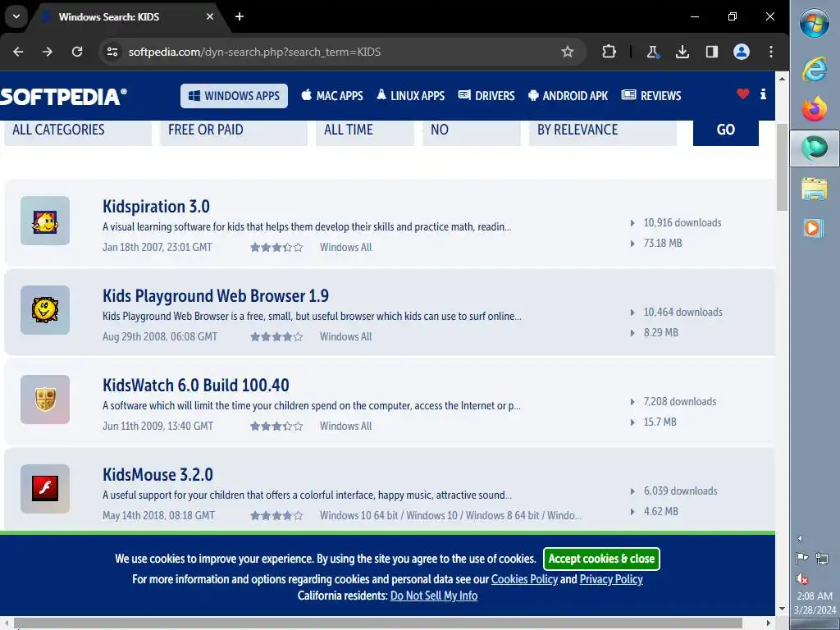Click the horizontal scrollbar thumb
840x630 pixels.
coord(378,623)
